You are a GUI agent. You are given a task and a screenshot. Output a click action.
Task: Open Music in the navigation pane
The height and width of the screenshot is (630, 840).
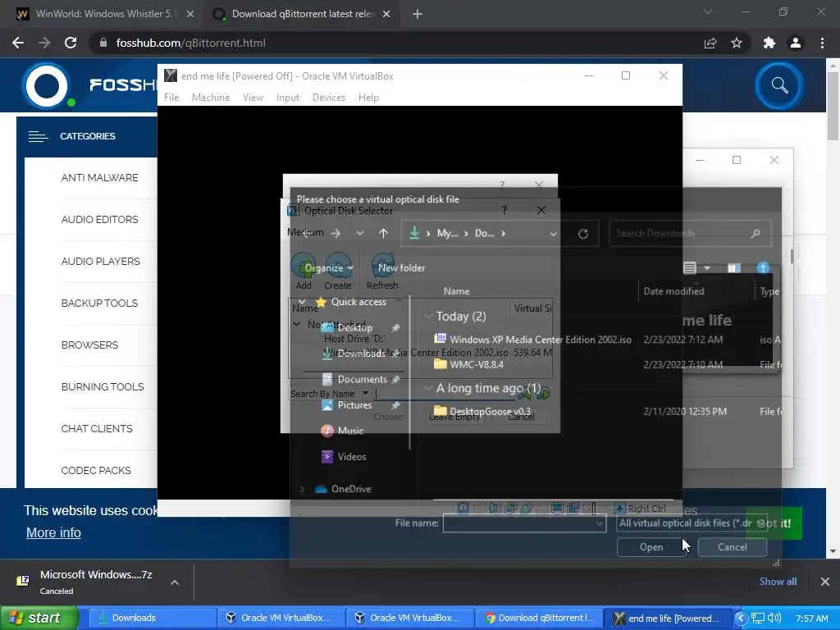coord(350,431)
